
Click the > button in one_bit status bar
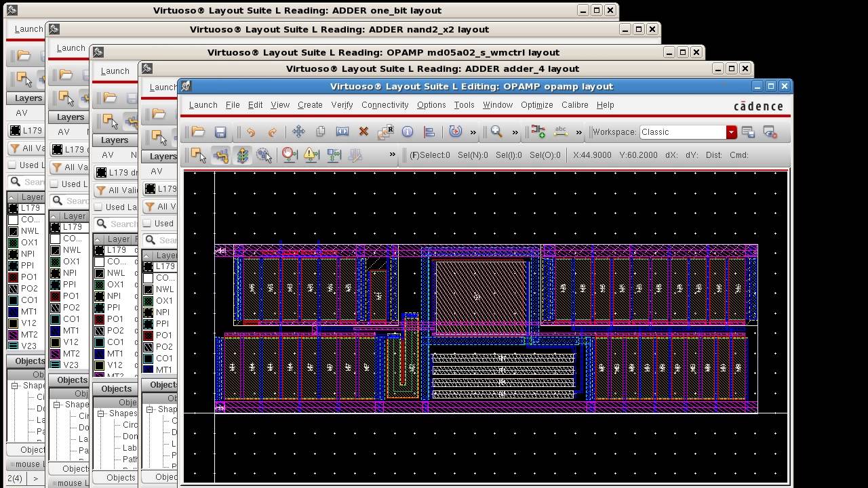[35, 479]
